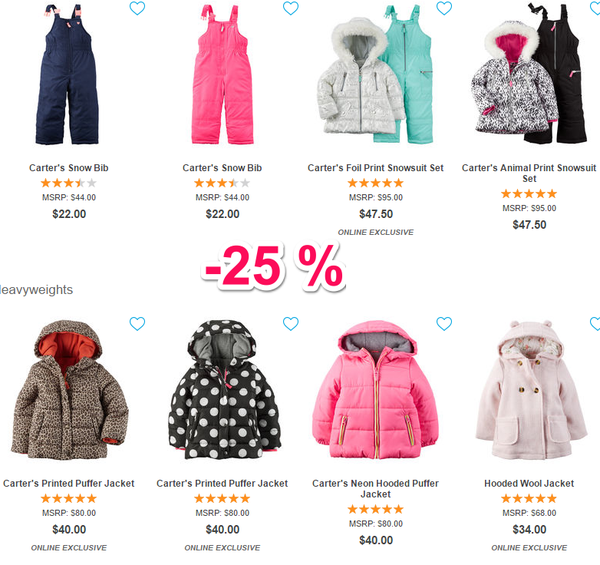
Task: Click the Carter's Foil Print Snowsuit Set title
Action: pyautogui.click(x=375, y=168)
